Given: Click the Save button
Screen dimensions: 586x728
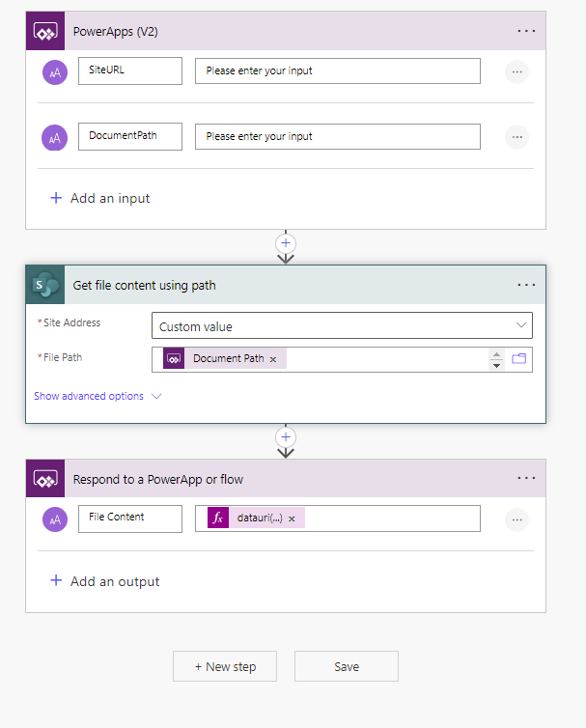Looking at the screenshot, I should pos(347,666).
